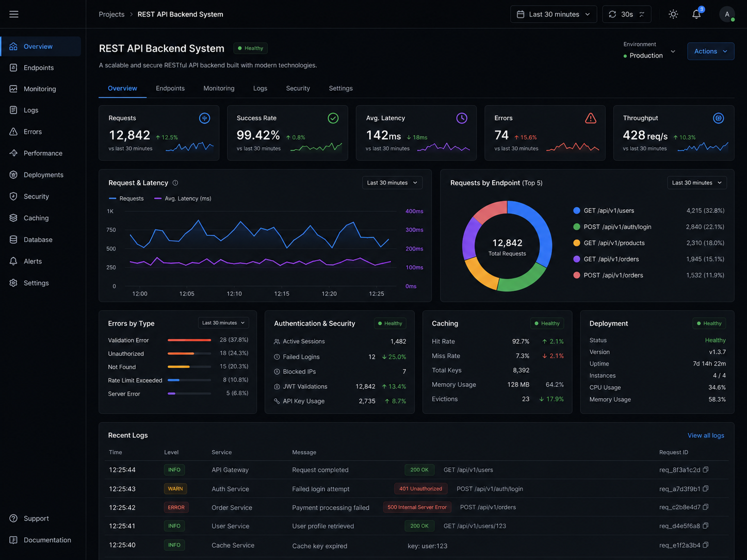Click the Avg. Latency clock icon
This screenshot has height=560, width=747.
[462, 118]
